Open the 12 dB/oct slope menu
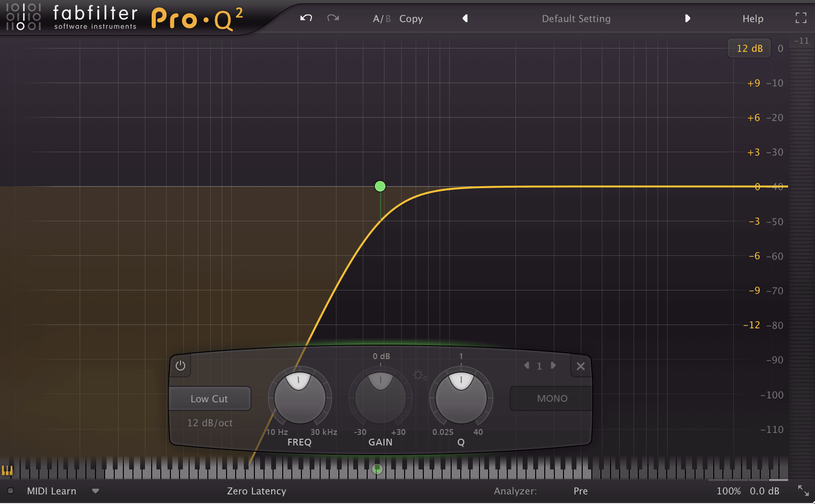 (210, 423)
